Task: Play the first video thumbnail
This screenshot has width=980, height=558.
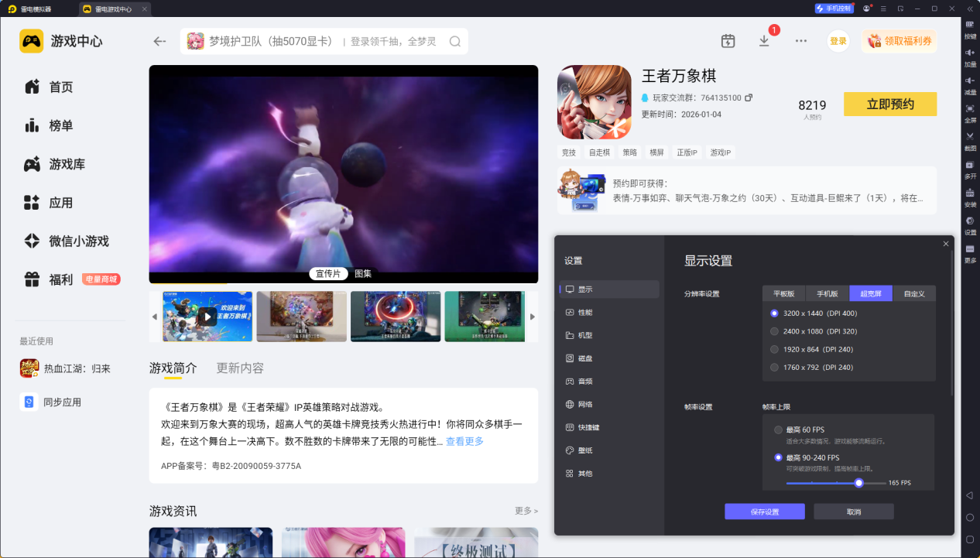Action: click(x=207, y=317)
